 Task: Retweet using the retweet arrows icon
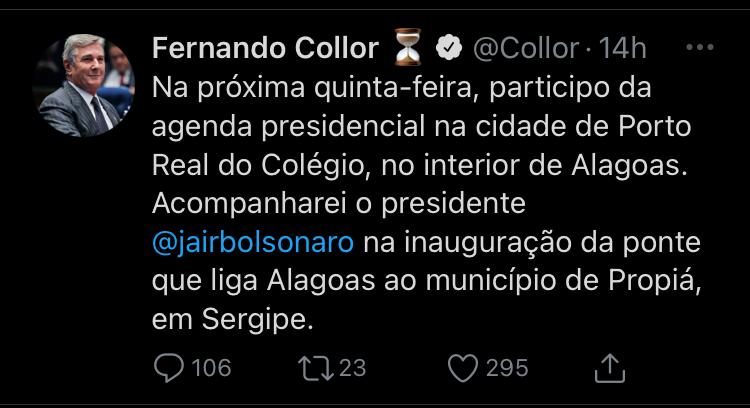point(315,368)
